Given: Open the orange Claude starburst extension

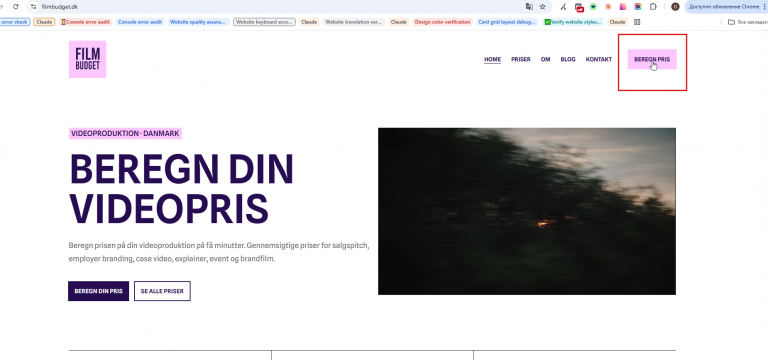Looking at the screenshot, I should pos(608,7).
